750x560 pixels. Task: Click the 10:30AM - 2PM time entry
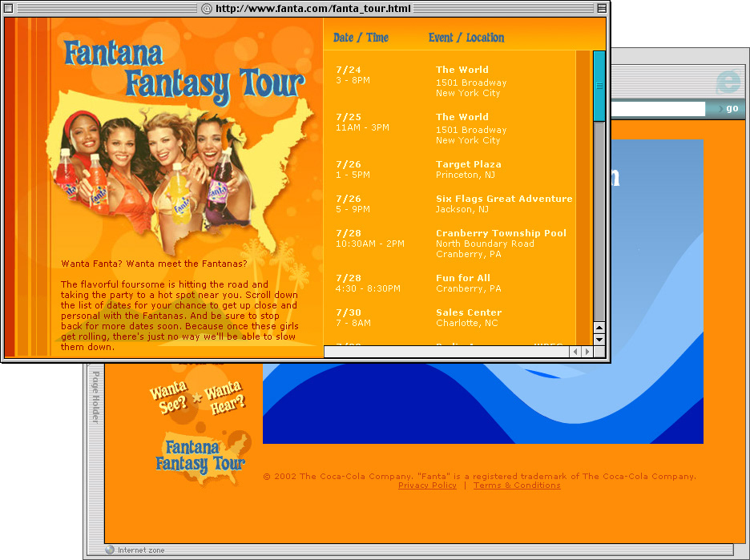(x=370, y=244)
